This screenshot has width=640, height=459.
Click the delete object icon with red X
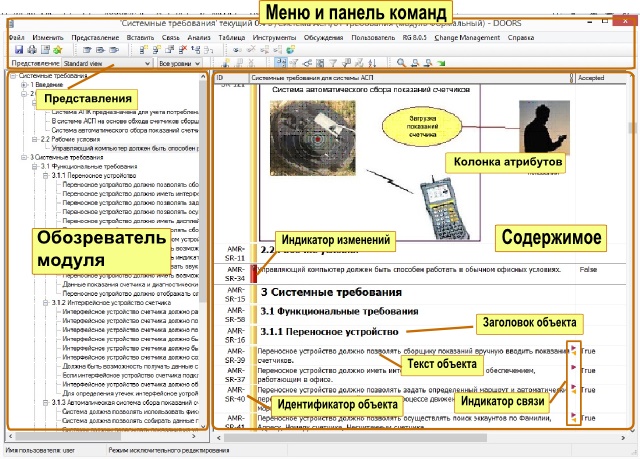coord(182,50)
